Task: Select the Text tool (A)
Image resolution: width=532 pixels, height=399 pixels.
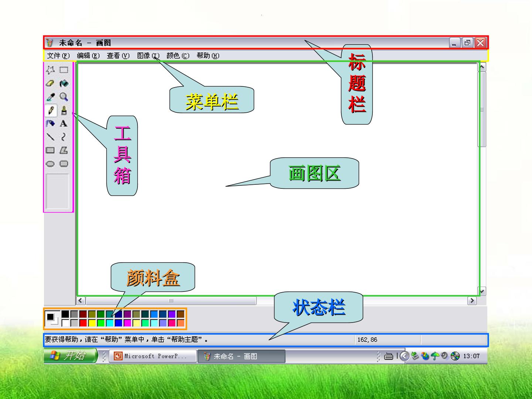Action: (64, 124)
